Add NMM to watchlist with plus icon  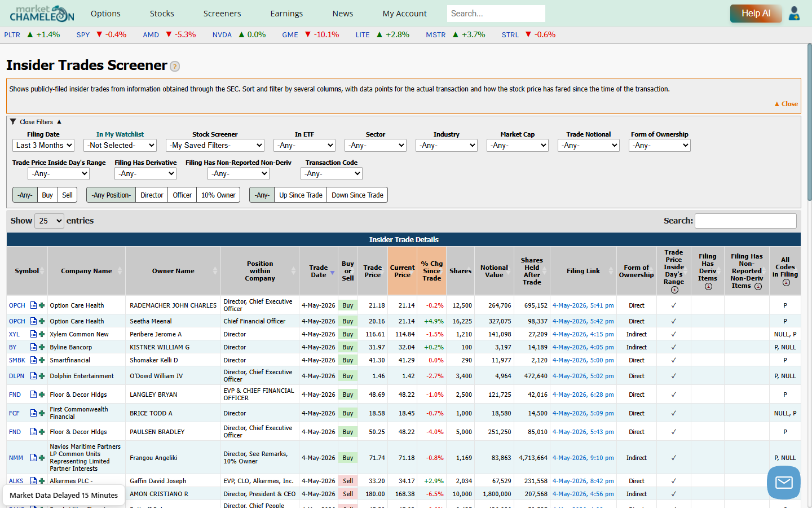click(x=42, y=458)
